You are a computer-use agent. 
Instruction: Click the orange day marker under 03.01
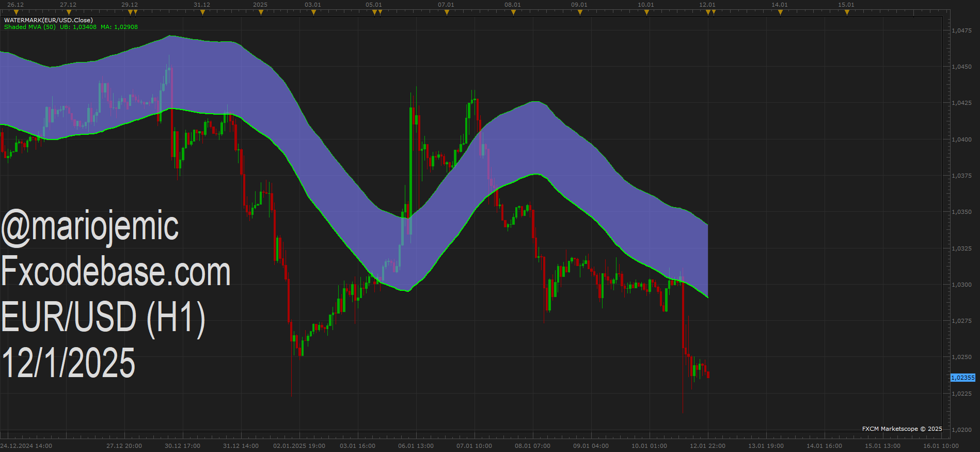point(313,12)
